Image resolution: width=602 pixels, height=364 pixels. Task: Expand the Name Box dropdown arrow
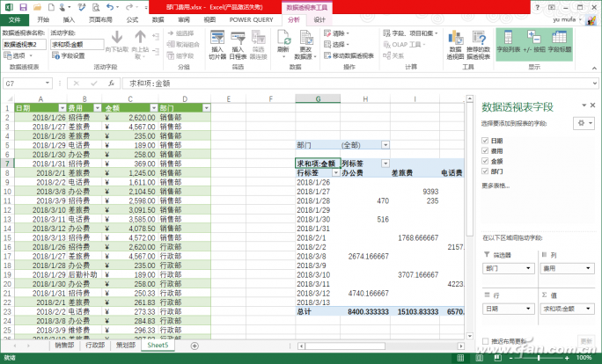pos(48,84)
